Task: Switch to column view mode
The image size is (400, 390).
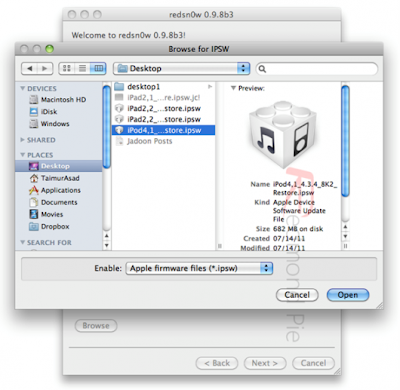Action: click(x=98, y=68)
